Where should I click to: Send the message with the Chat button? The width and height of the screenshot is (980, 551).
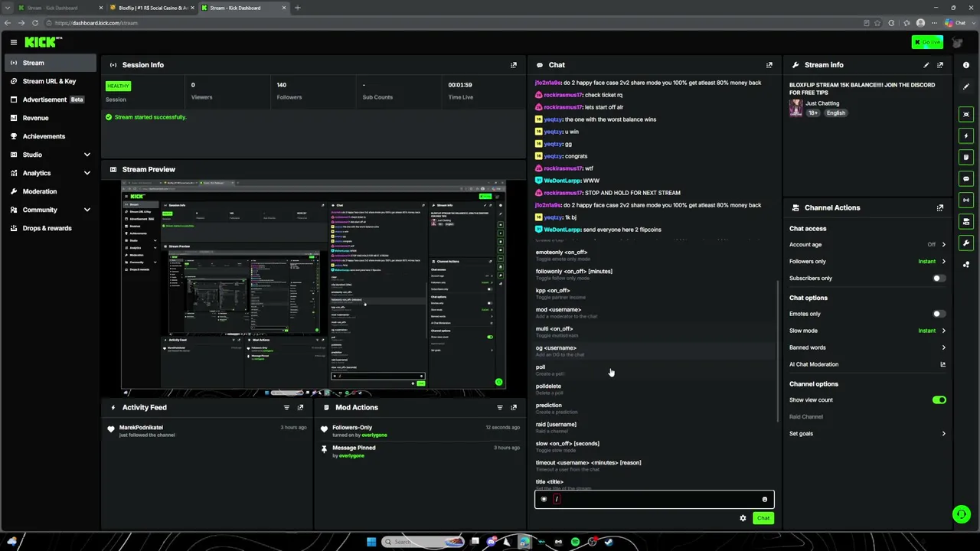[763, 518]
